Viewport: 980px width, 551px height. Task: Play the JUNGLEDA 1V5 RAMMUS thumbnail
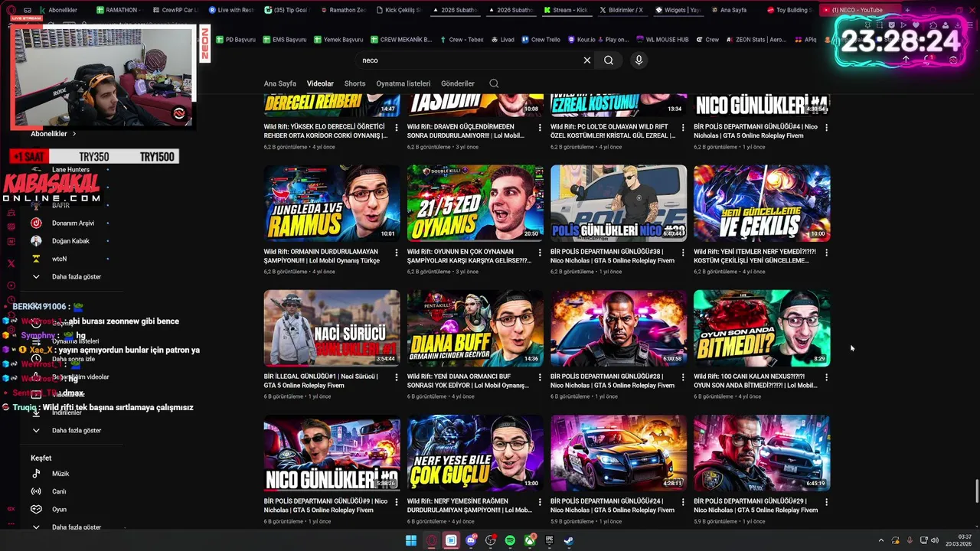pos(332,204)
